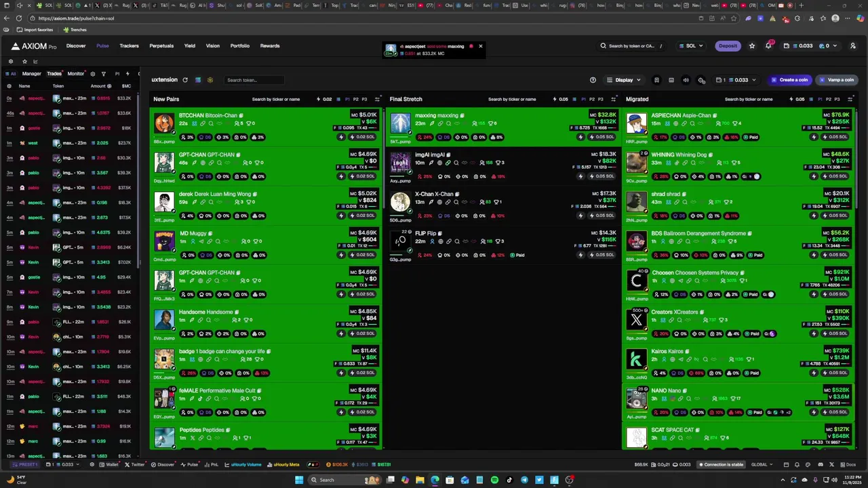Screen dimensions: 868x488
Task: Select preset P2 in New Pairs column
Action: pyautogui.click(x=356, y=100)
